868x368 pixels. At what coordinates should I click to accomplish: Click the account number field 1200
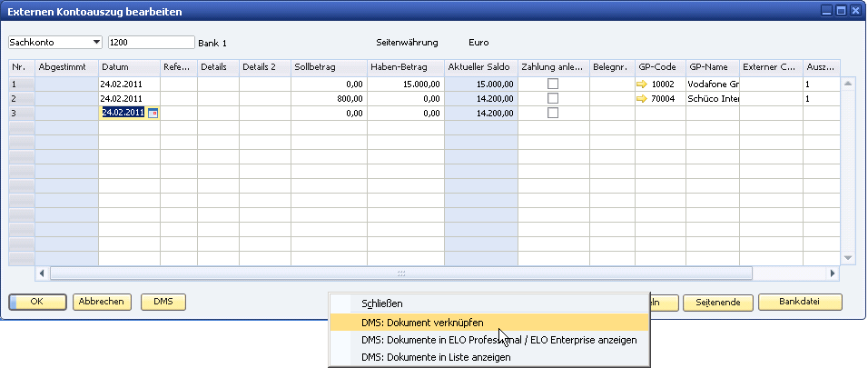coord(151,42)
